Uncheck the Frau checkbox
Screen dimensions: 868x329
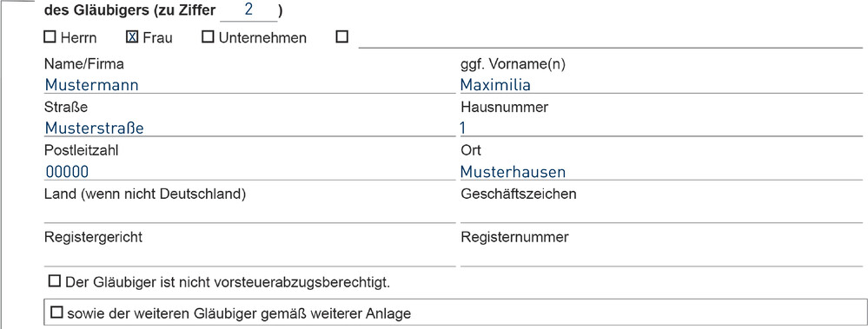(132, 37)
